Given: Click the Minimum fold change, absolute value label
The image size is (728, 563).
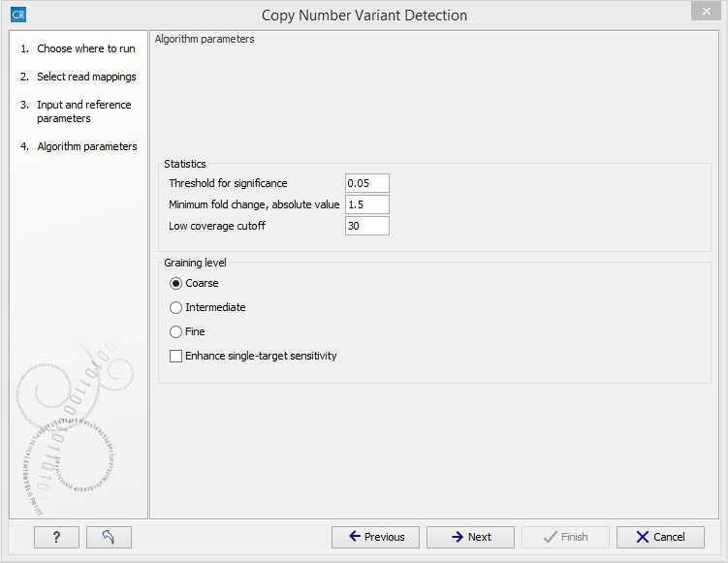Looking at the screenshot, I should (254, 204).
